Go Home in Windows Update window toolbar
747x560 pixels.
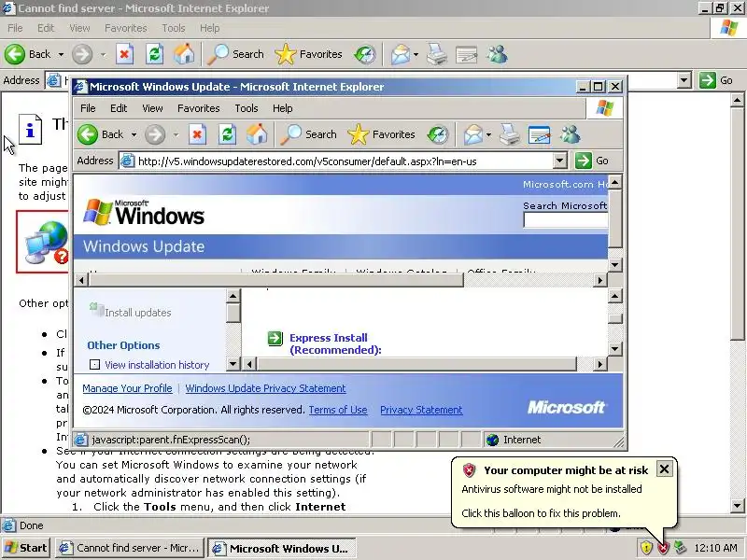pyautogui.click(x=257, y=134)
